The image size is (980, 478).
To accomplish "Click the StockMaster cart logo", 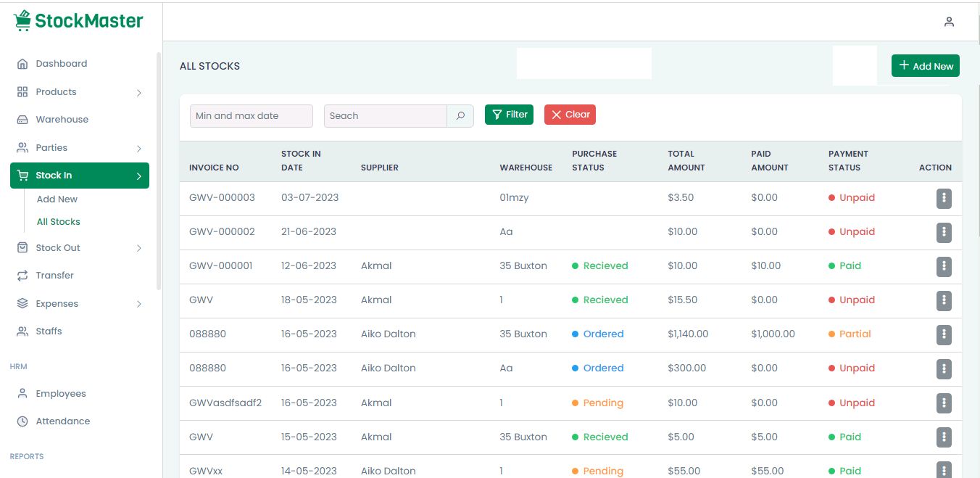I will point(22,21).
